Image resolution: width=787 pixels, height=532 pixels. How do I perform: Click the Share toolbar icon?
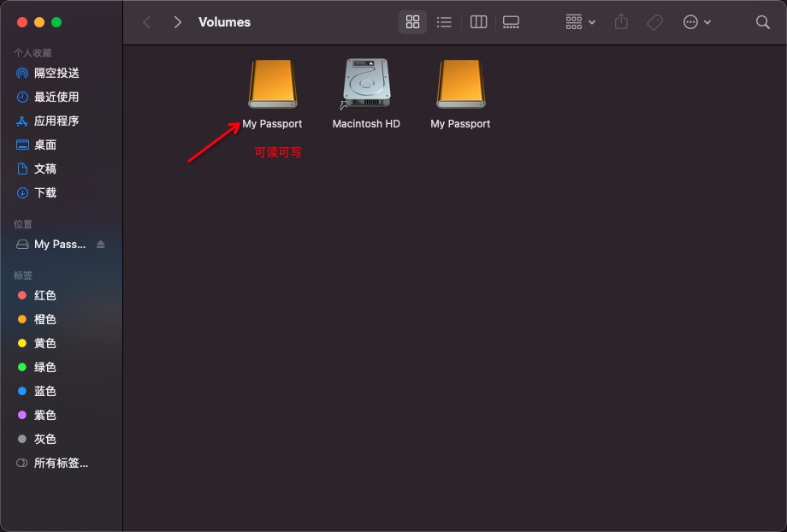pyautogui.click(x=621, y=22)
